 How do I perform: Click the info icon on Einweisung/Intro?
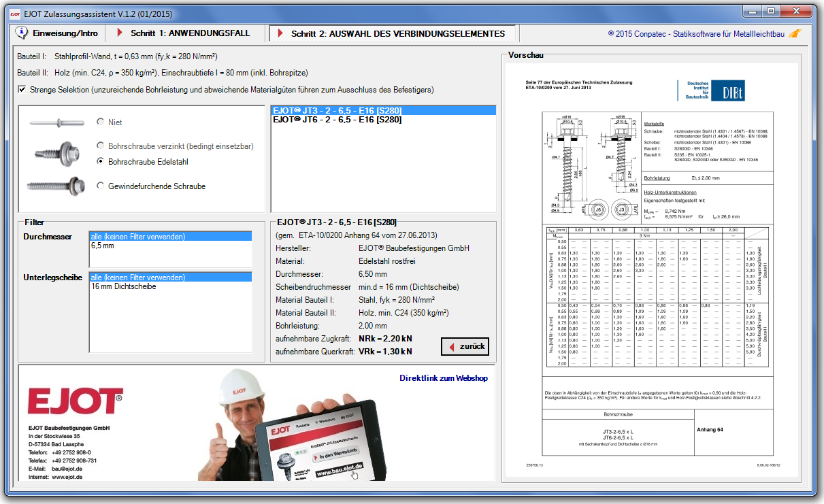click(x=22, y=33)
